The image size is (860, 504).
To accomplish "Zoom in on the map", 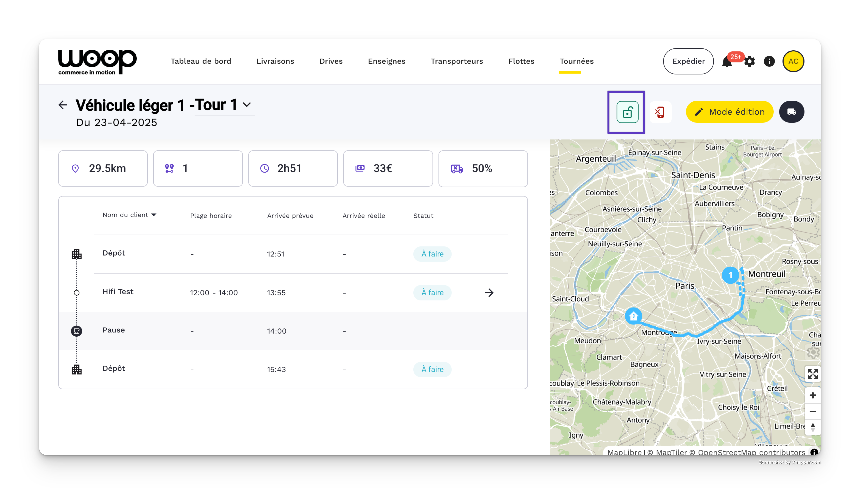I will [x=813, y=395].
